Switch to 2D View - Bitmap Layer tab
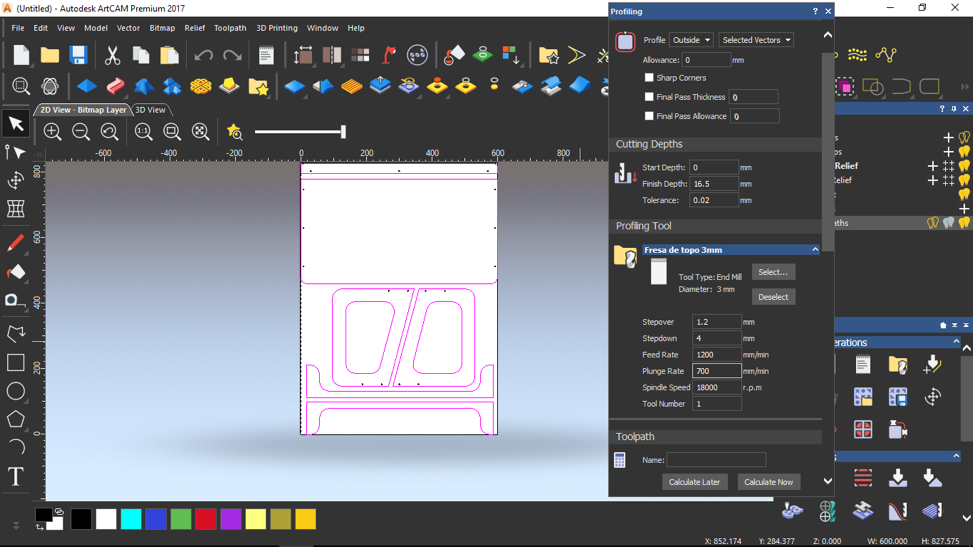Viewport: 973px width, 547px height. (x=83, y=110)
